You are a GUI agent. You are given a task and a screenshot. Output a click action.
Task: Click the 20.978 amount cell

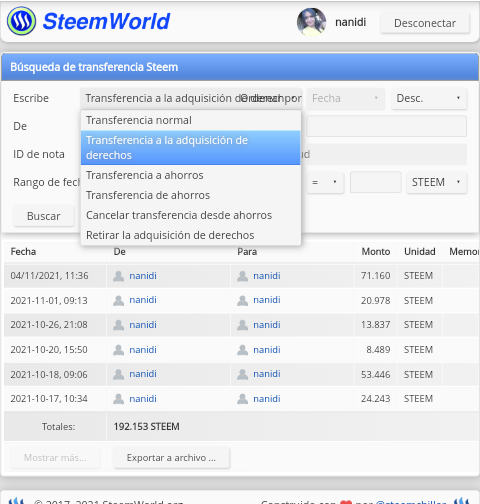click(375, 301)
